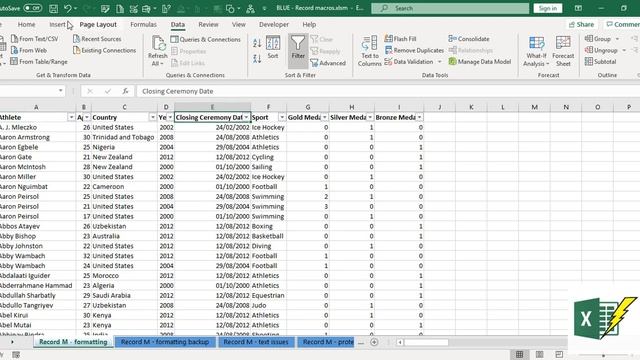The width and height of the screenshot is (640, 360).
Task: Click the Ribbon Display Options icon
Action: click(x=578, y=8)
